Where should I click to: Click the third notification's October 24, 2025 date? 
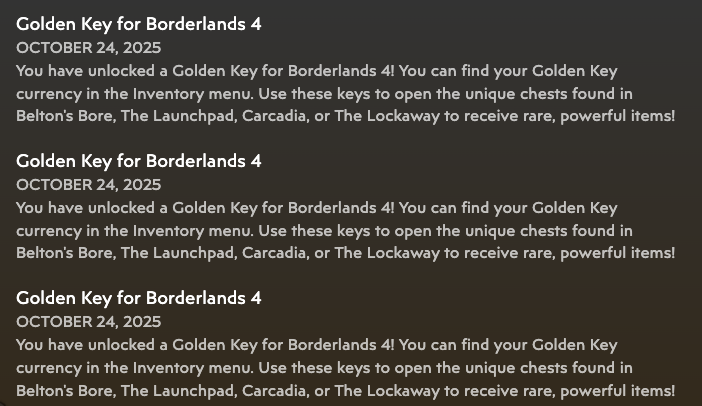click(x=88, y=322)
